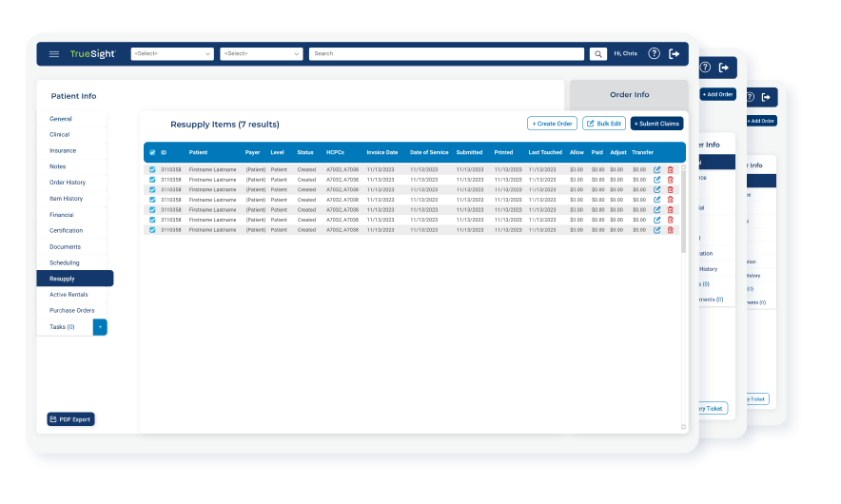
Task: Click the Hi, Chris user greeting
Action: 625,53
